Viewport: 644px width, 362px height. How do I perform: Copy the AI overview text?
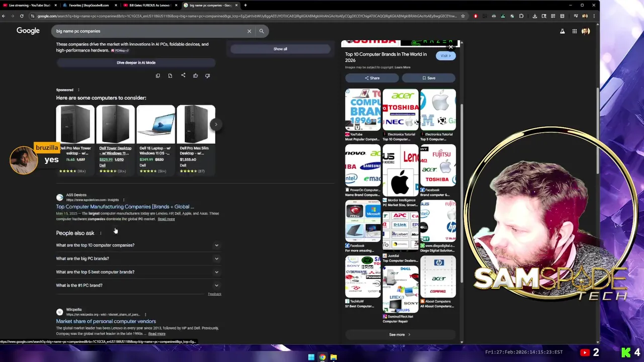click(x=157, y=76)
